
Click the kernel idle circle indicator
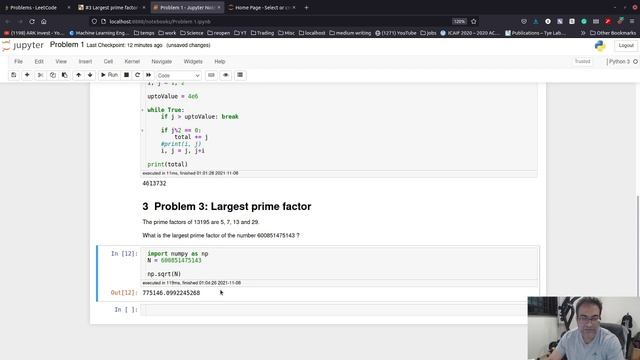click(635, 62)
